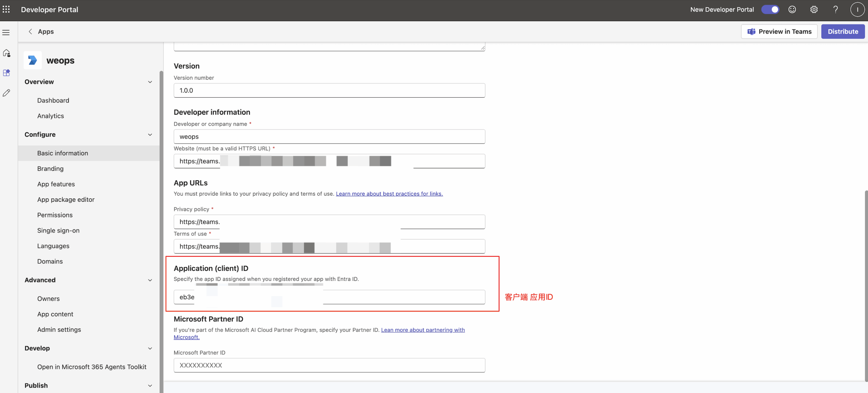This screenshot has width=868, height=393.
Task: Click the Website URL field
Action: [x=329, y=161]
